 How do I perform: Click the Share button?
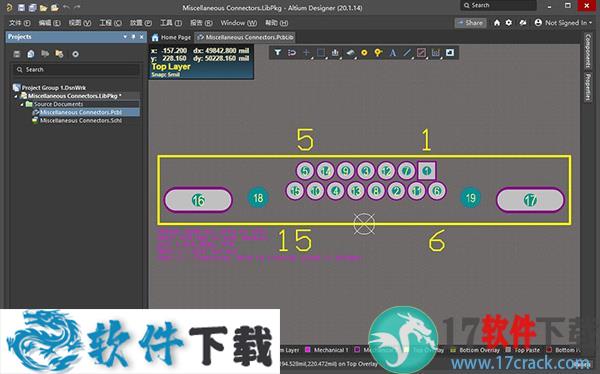(470, 23)
